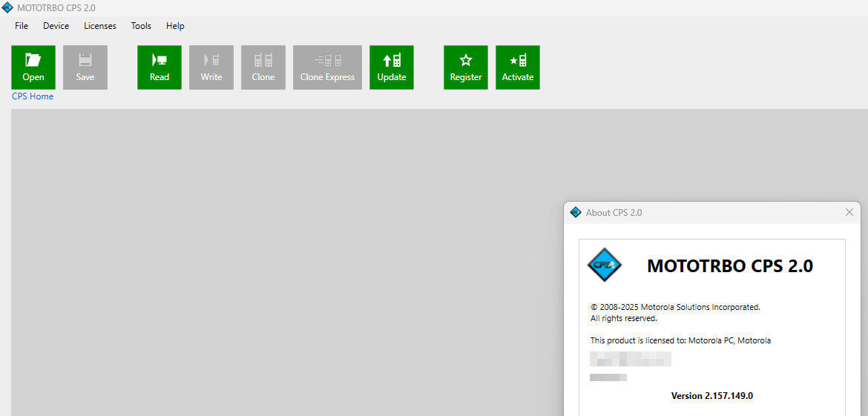This screenshot has height=416, width=868.
Task: Close the About CPS 2.0 dialog
Action: (849, 213)
